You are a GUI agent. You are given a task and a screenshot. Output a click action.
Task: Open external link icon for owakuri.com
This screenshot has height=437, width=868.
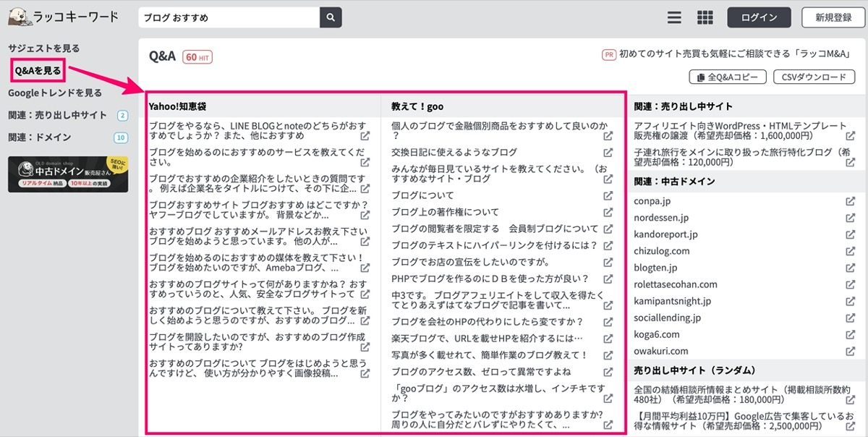(x=851, y=351)
